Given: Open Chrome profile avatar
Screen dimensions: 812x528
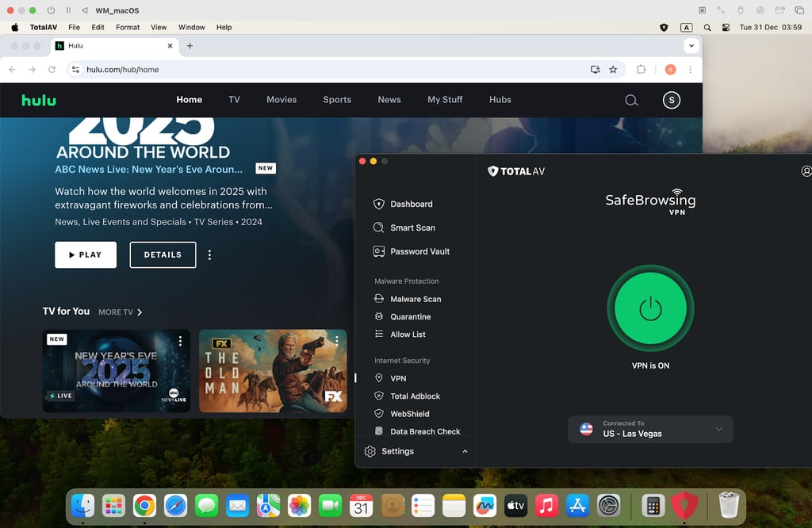Looking at the screenshot, I should coord(670,69).
